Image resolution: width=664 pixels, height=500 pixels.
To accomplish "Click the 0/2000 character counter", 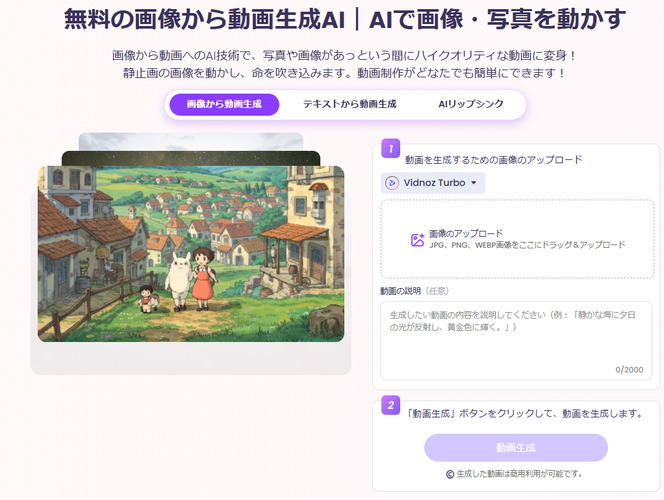I will 629,370.
